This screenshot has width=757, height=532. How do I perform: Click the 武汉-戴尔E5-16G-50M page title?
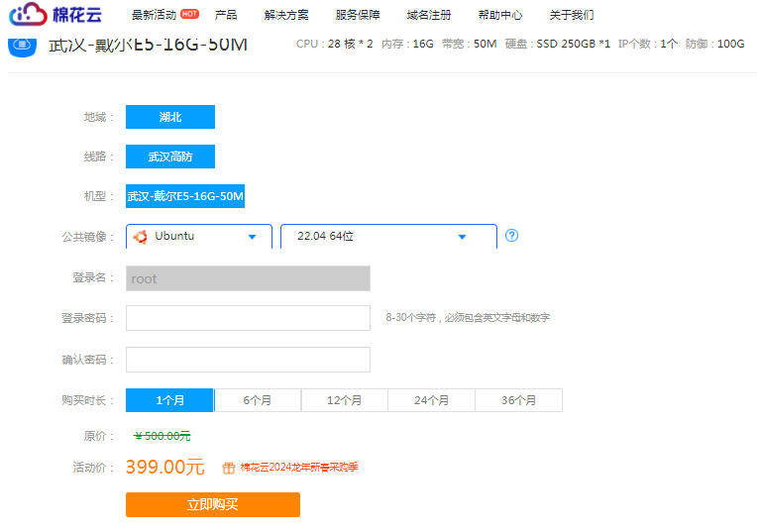149,45
